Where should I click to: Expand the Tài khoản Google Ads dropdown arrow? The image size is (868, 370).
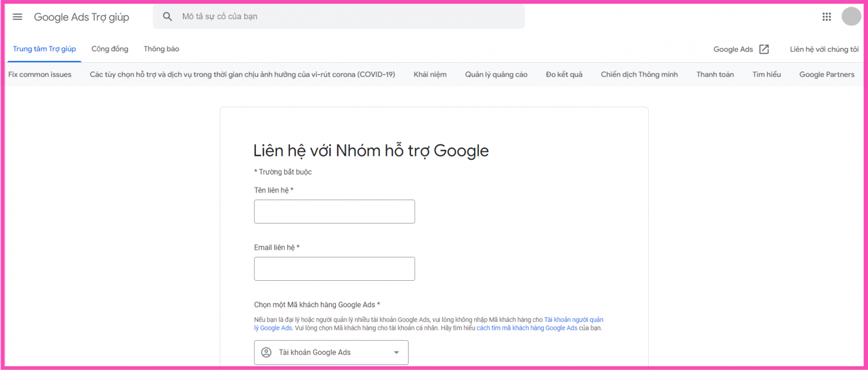(396, 352)
